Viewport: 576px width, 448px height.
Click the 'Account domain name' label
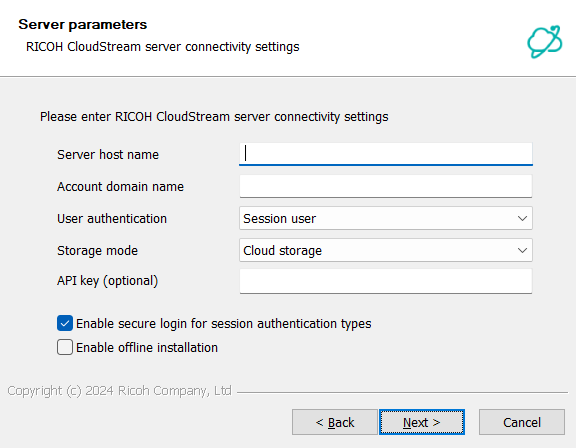coord(120,187)
